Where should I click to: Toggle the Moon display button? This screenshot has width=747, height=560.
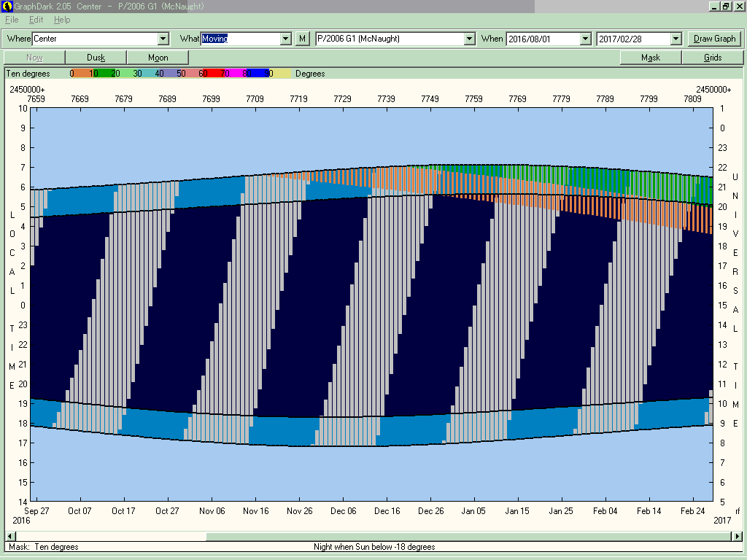point(158,58)
